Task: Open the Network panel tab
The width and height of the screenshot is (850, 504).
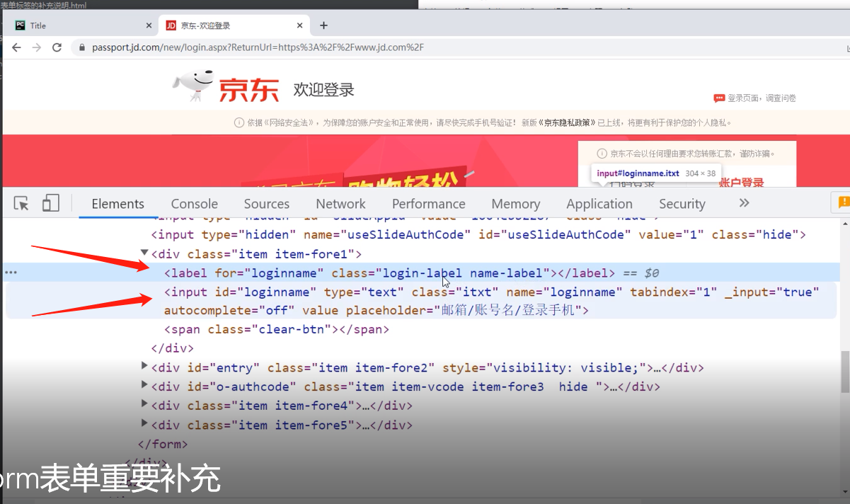Action: click(x=341, y=204)
